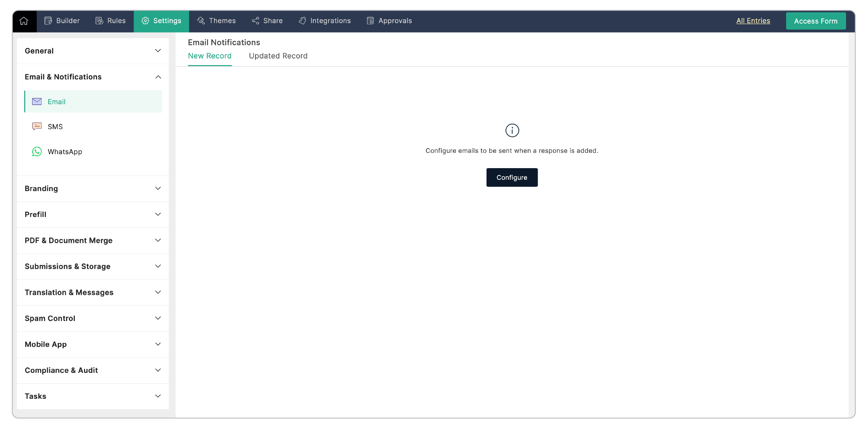Switch to Updated Record tab
This screenshot has width=868, height=429.
pos(278,56)
